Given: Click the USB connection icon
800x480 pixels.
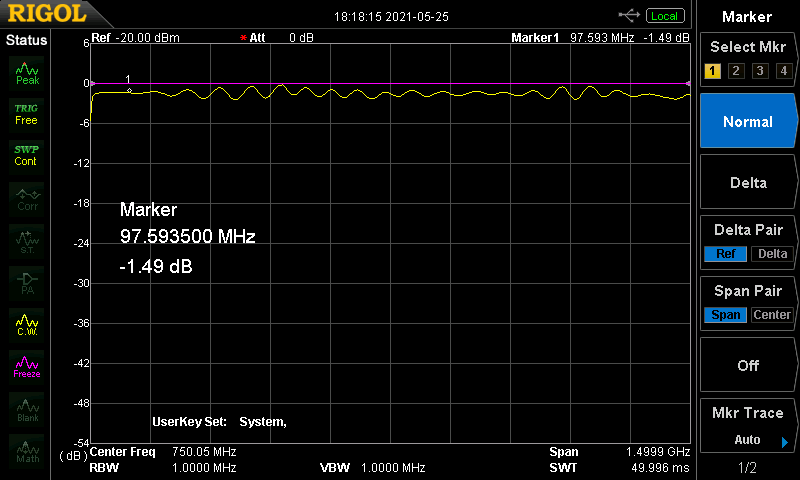Looking at the screenshot, I should (x=629, y=16).
